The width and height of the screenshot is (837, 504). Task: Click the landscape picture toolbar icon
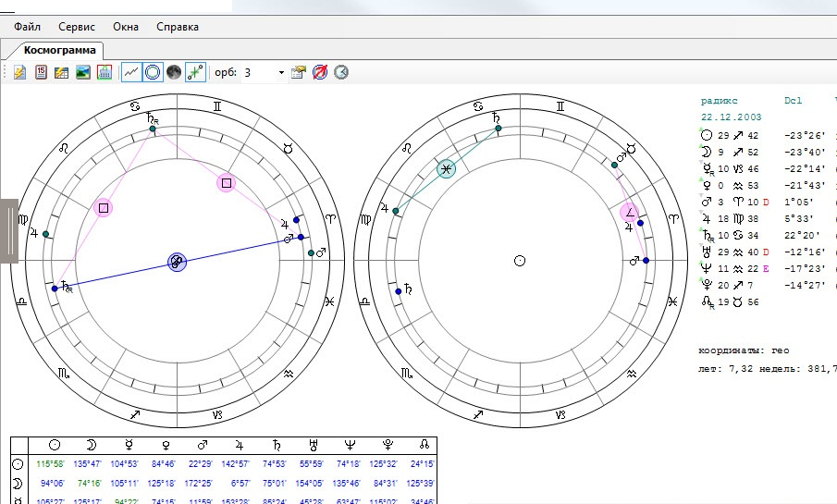[82, 72]
